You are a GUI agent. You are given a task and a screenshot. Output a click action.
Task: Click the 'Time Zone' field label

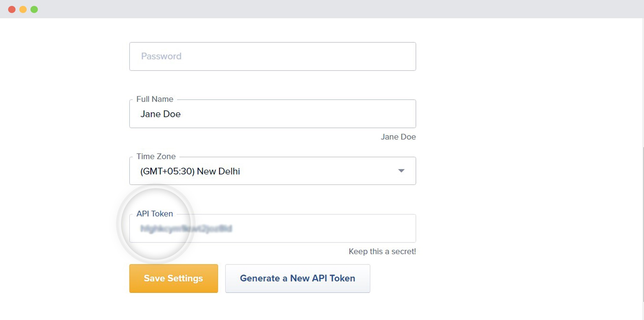click(156, 156)
